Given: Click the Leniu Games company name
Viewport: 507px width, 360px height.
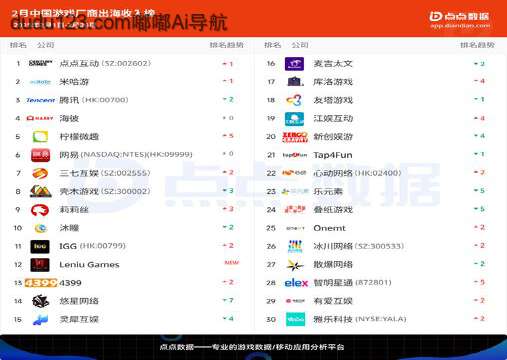Looking at the screenshot, I should [89, 265].
